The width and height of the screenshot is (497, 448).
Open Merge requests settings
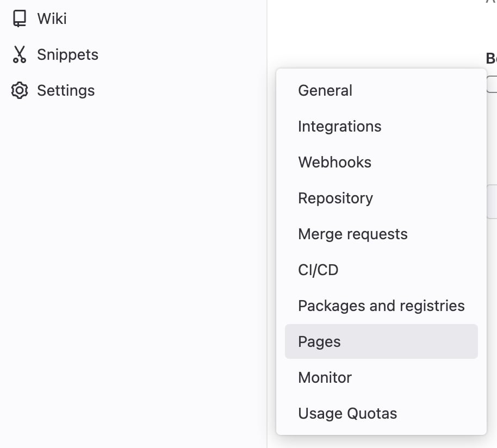point(353,234)
